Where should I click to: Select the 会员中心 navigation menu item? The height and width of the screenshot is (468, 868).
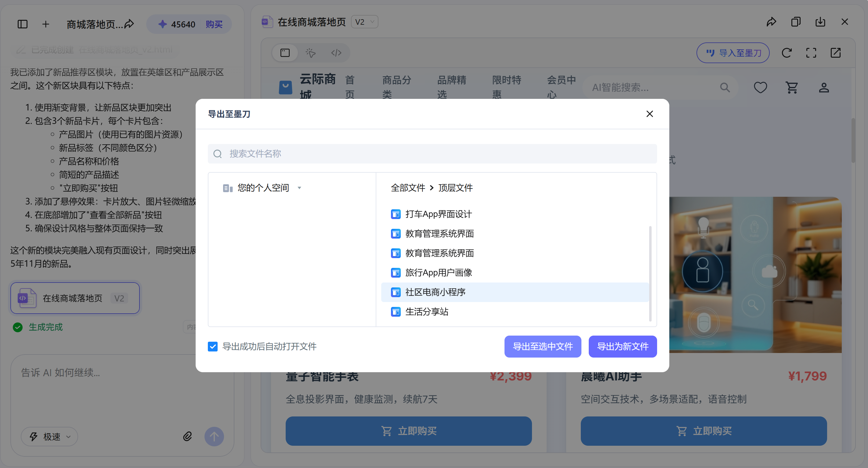561,87
